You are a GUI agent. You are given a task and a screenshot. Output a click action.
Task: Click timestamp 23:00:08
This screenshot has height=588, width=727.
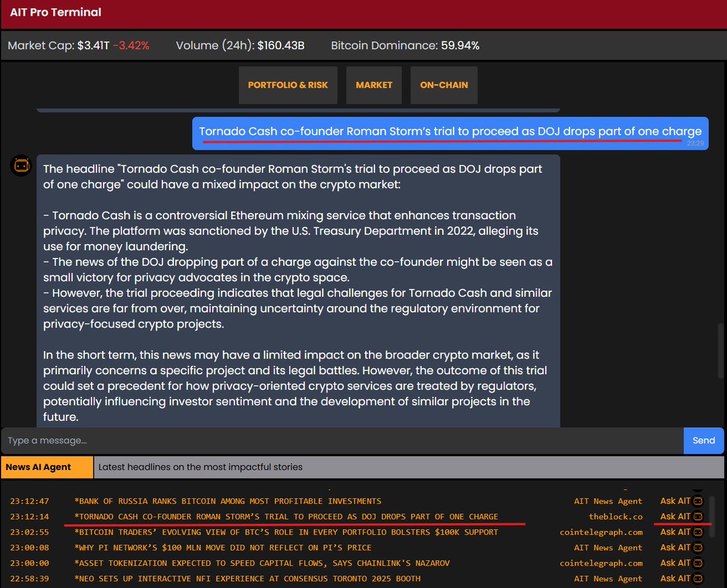pos(30,547)
